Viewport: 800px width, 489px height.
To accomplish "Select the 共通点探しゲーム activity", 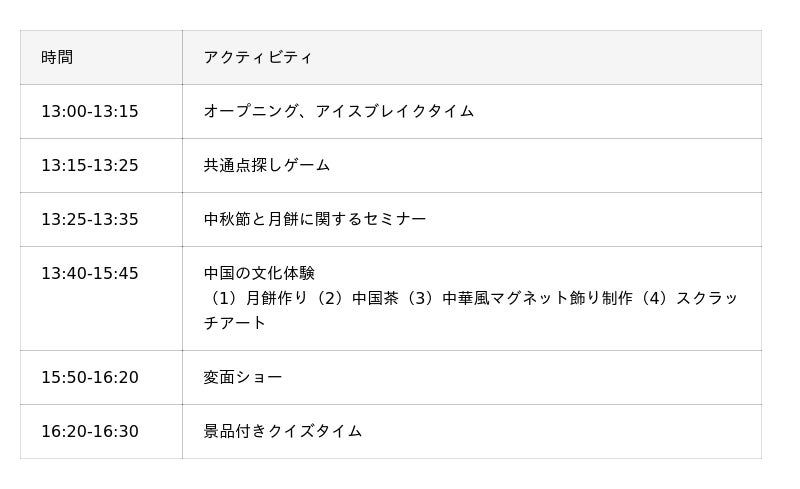I will tap(267, 165).
